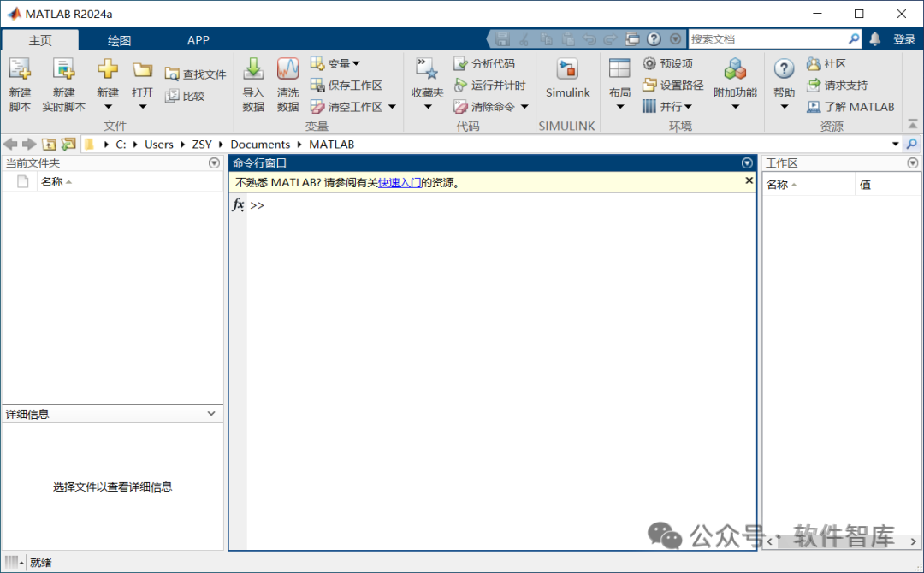Image resolution: width=924 pixels, height=573 pixels.
Task: Go up one folder level
Action: [49, 145]
